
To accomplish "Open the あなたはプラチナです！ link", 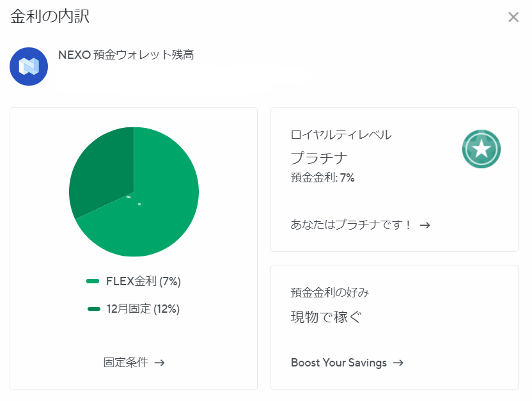I will click(352, 225).
